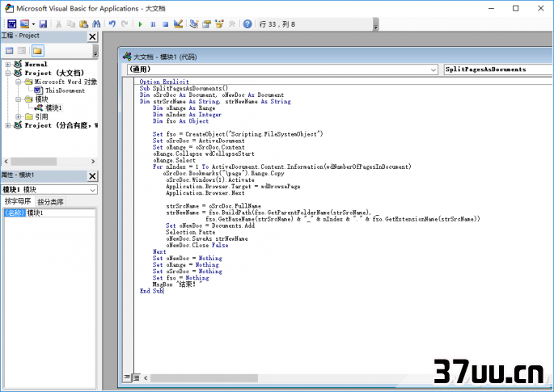The image size is (554, 392).
Task: Click the View Object icon in Project pane
Action: click(x=22, y=51)
